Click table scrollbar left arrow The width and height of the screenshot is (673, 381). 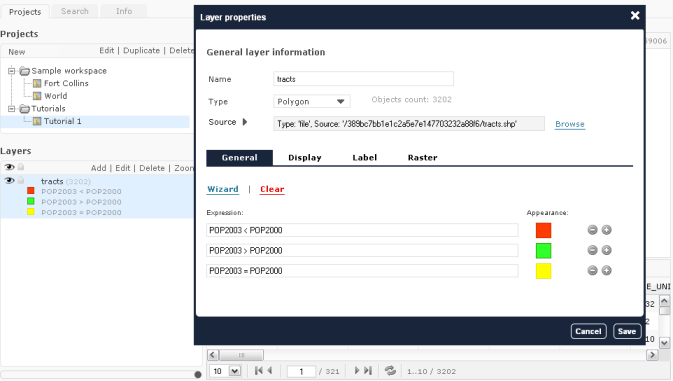pyautogui.click(x=213, y=355)
